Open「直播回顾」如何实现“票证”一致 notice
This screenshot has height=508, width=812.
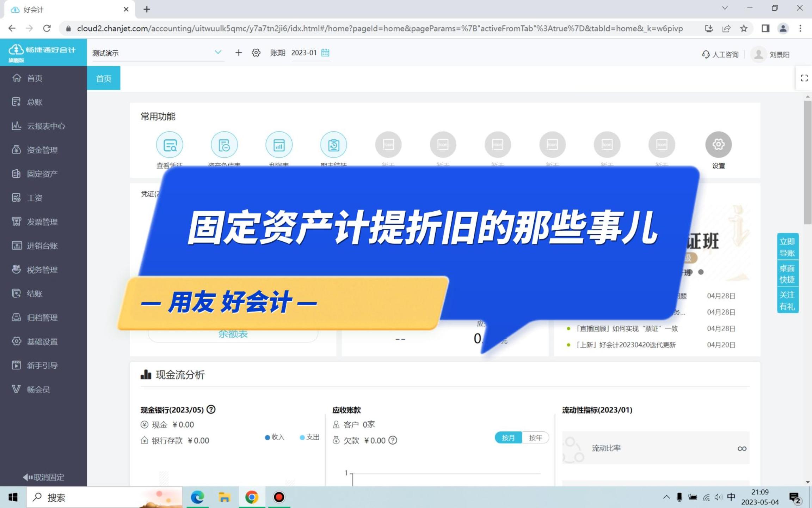pyautogui.click(x=626, y=328)
